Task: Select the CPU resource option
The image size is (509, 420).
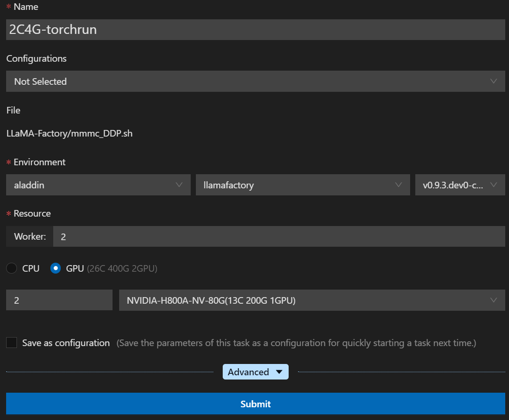Action: [12, 268]
